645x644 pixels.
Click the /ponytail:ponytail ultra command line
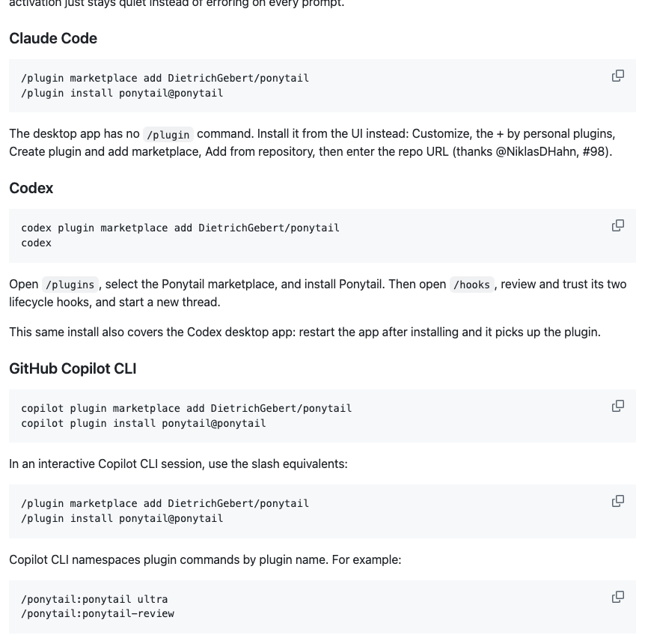(94, 599)
